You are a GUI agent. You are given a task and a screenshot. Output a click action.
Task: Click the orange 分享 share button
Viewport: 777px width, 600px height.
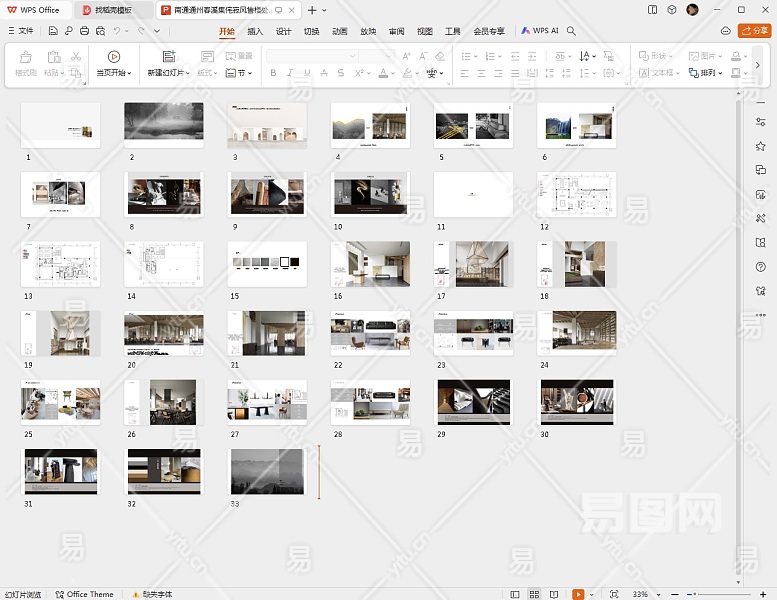[x=754, y=31]
